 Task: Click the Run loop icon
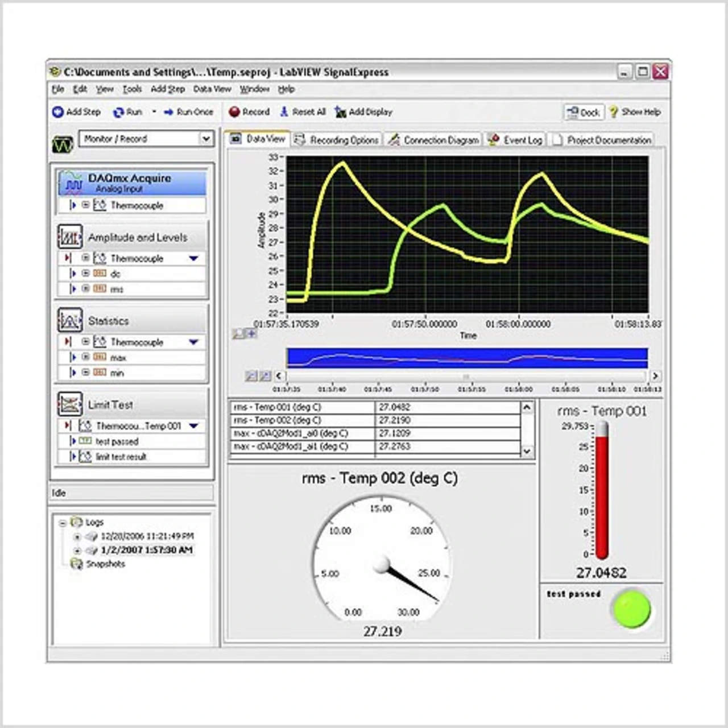click(x=118, y=112)
